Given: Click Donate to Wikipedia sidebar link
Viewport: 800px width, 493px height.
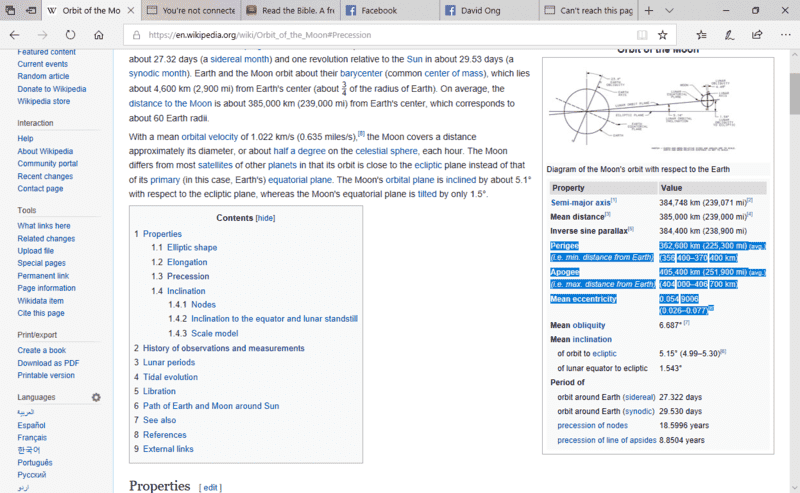Looking at the screenshot, I should coord(52,89).
